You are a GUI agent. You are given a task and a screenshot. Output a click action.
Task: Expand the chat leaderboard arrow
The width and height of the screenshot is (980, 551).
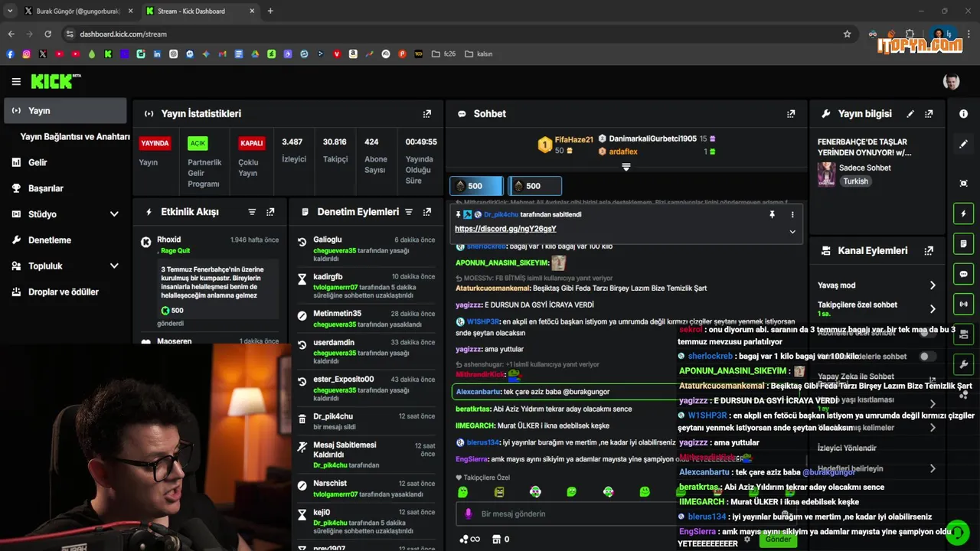tap(626, 167)
